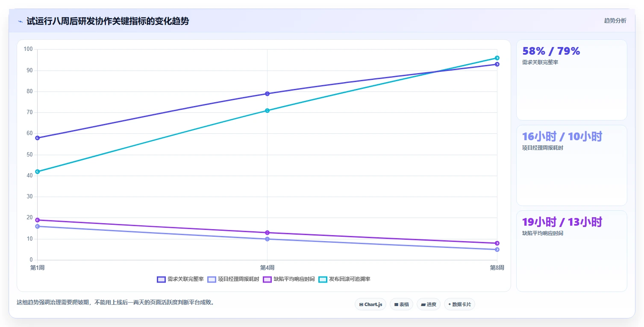The width and height of the screenshot is (644, 327).
Task: Hide the 发布回滚可追溯率 legend series
Action: [x=344, y=279]
